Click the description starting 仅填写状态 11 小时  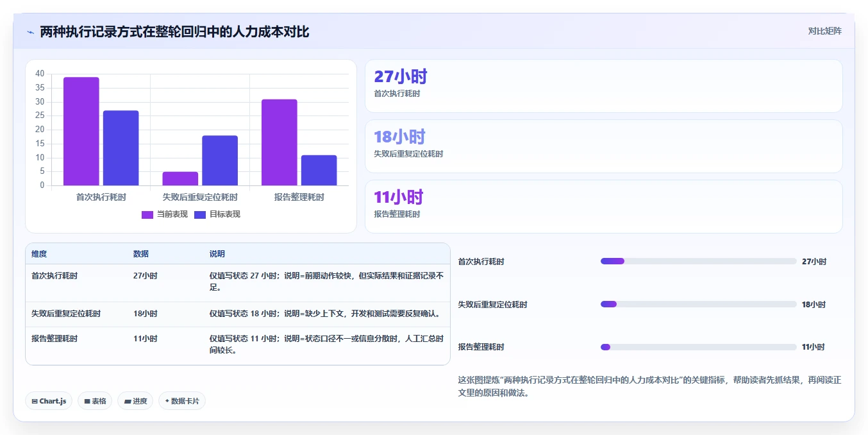[326, 344]
